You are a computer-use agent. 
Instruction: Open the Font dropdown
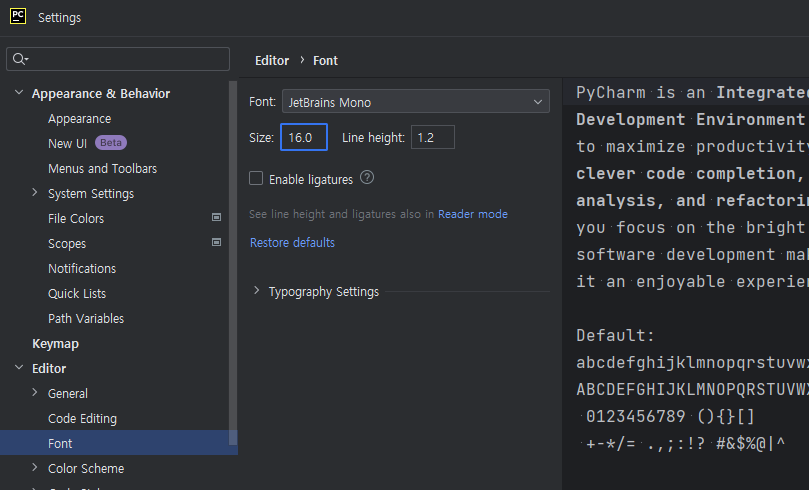pyautogui.click(x=415, y=102)
